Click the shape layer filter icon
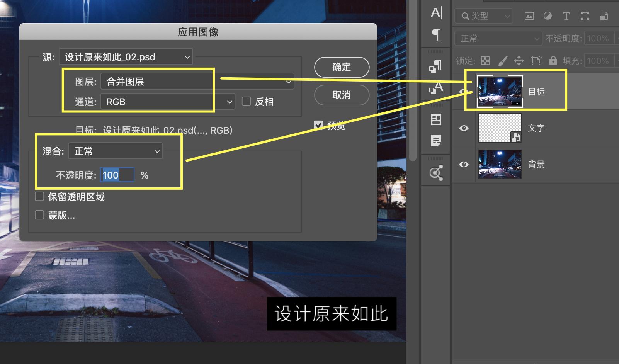This screenshot has width=619, height=364. (x=585, y=16)
